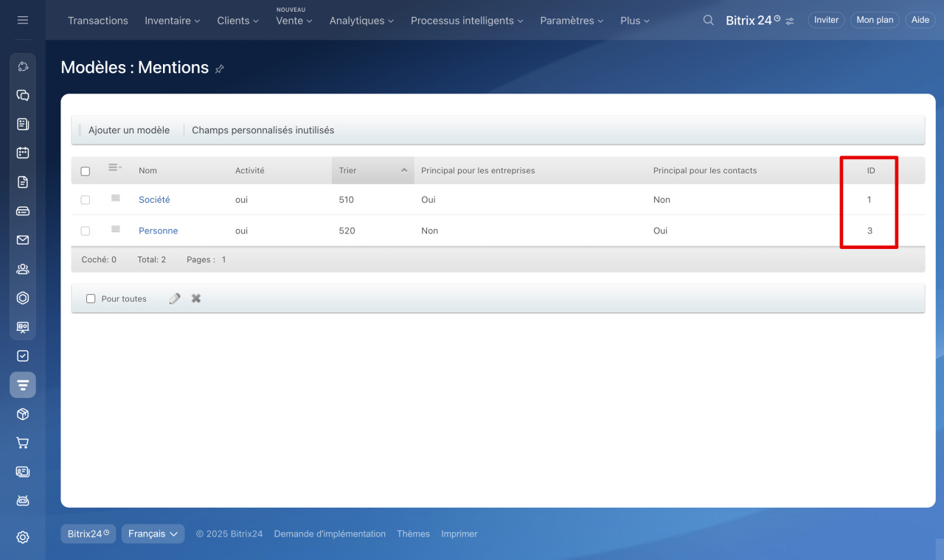The height and width of the screenshot is (560, 944).
Task: Open the Paramètres menu
Action: click(x=572, y=21)
